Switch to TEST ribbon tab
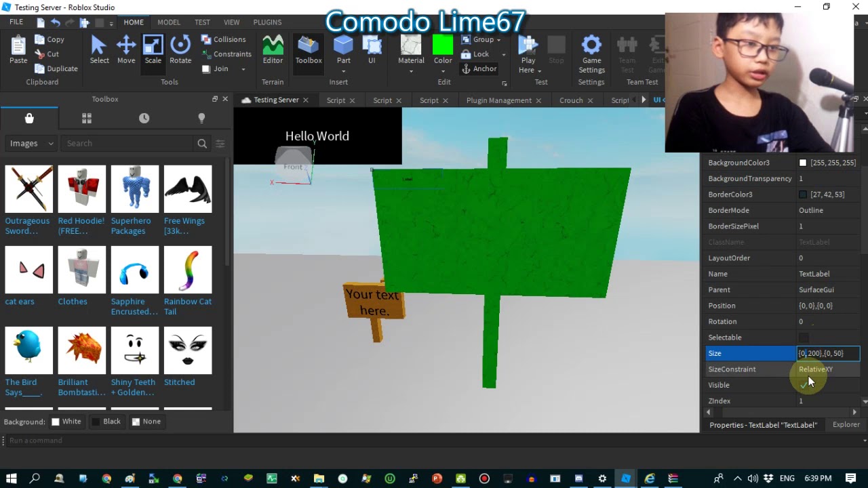 coord(202,22)
